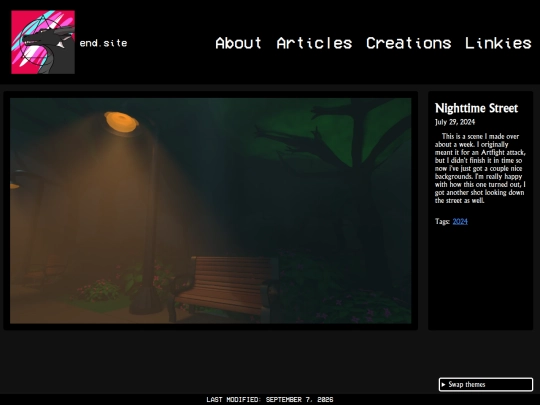The image size is (540, 405).
Task: Click the Nighttime Street scene image
Action: pos(210,211)
